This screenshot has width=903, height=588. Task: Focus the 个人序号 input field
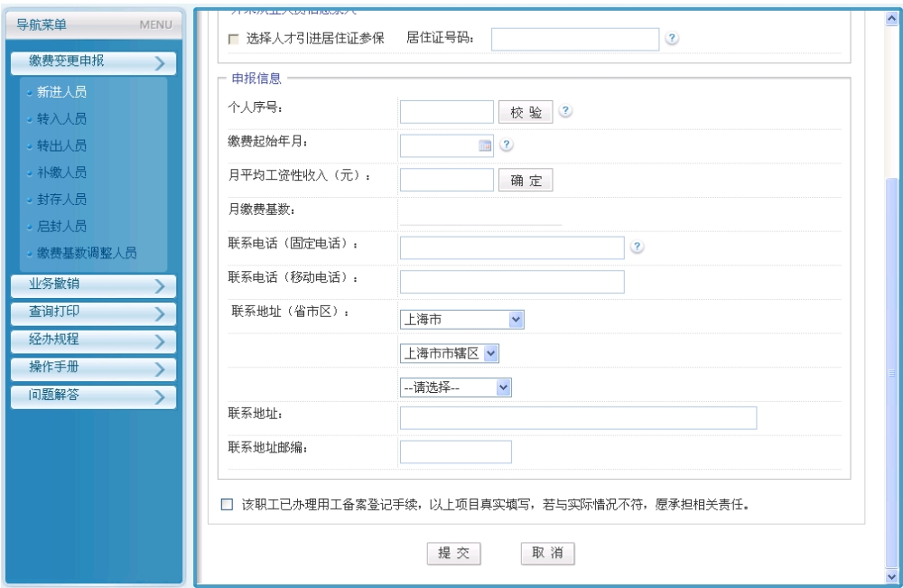447,112
